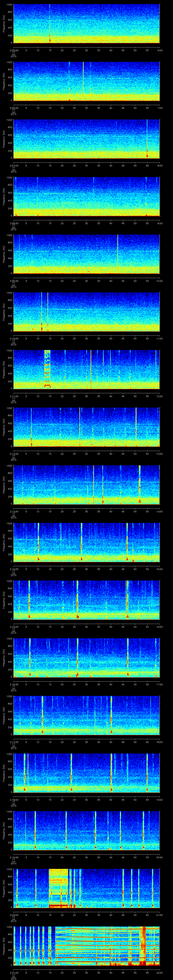The width and height of the screenshot is (173, 980).
Task: Click the 2:05:00 start time label
Action: point(14,50)
